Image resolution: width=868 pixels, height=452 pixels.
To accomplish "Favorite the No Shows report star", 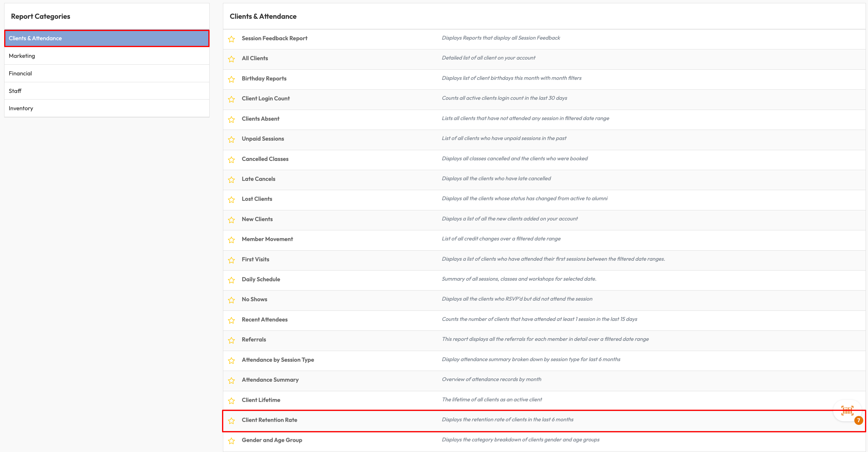I will tap(231, 300).
